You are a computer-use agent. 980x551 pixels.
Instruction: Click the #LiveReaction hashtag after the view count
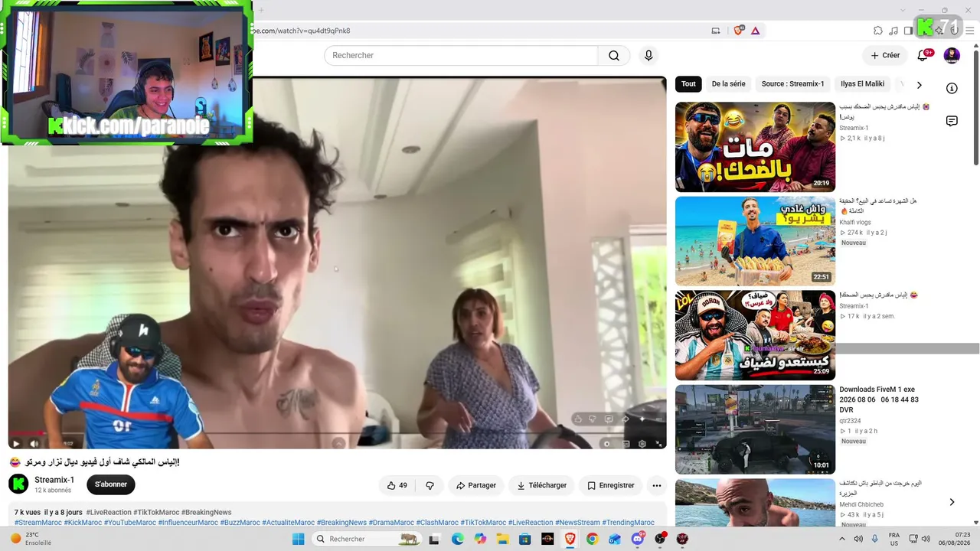109,512
